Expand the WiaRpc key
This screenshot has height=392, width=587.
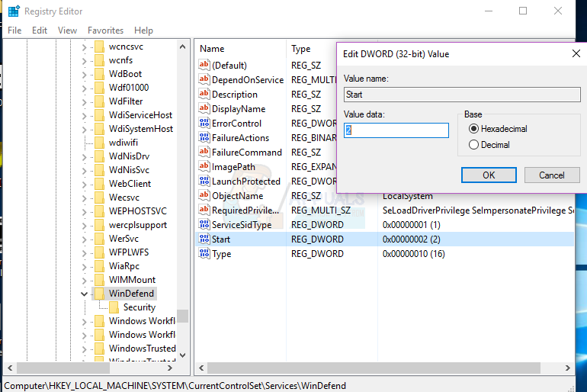point(84,267)
